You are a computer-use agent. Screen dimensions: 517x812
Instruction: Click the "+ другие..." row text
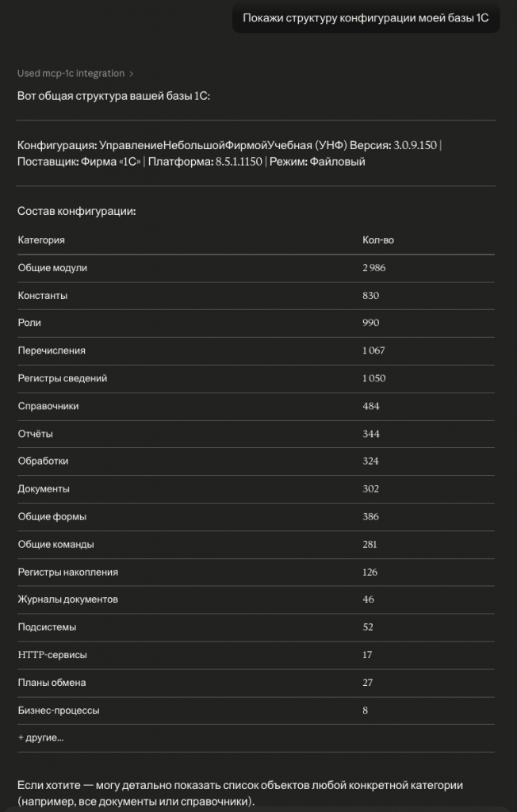coord(40,737)
